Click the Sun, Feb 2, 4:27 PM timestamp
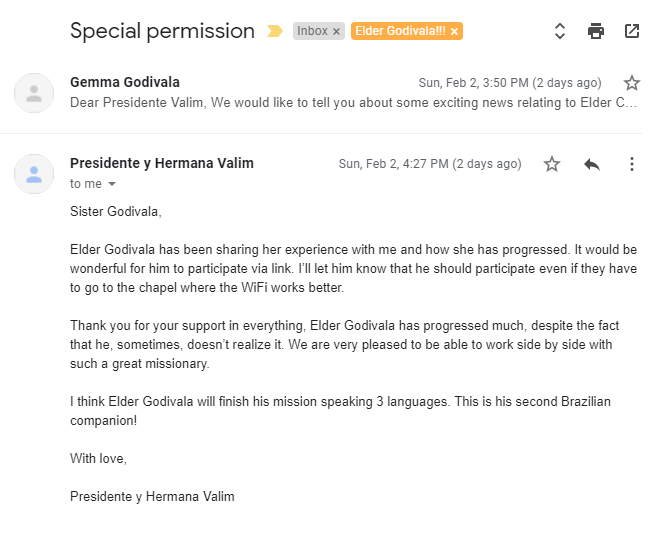 coord(430,164)
